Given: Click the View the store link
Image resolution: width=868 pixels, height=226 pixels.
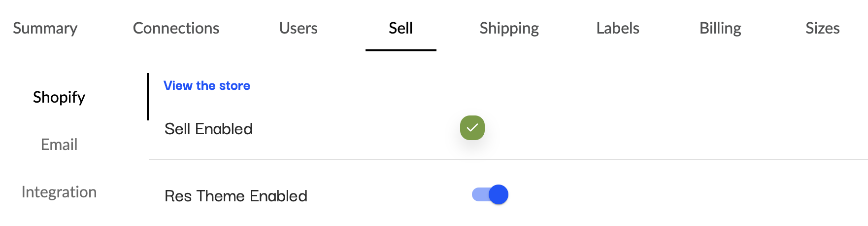Looking at the screenshot, I should click(207, 86).
